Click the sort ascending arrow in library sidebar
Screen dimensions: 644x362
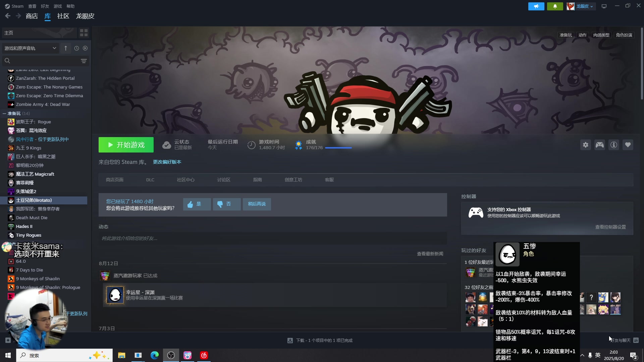(66, 48)
